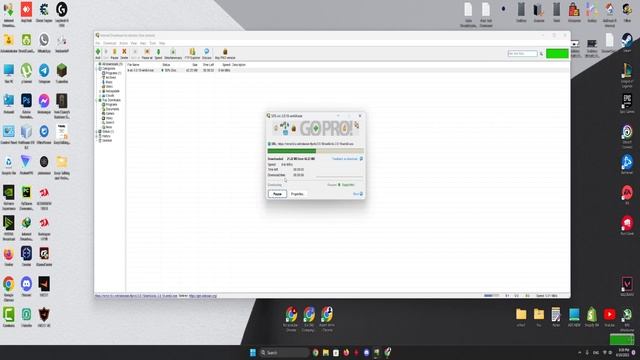Image resolution: width=640 pixels, height=360 pixels.
Task: Select the downloading file row in list
Action: point(347,70)
